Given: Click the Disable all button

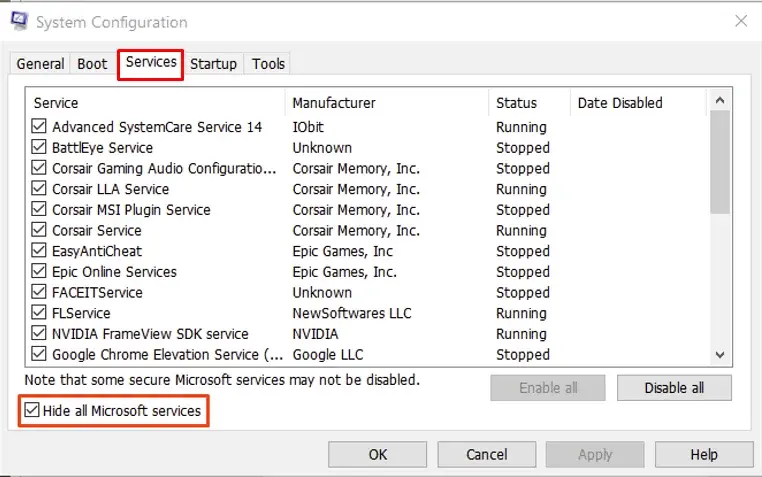Looking at the screenshot, I should click(x=674, y=388).
